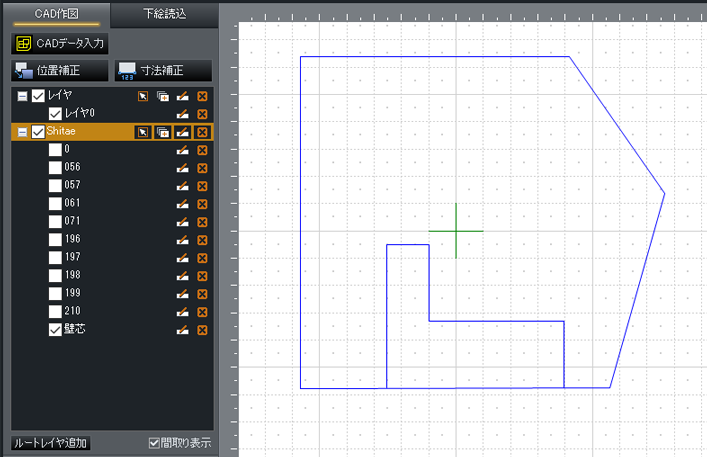Uncheck the 壁芯 layer checkbox

coord(55,330)
